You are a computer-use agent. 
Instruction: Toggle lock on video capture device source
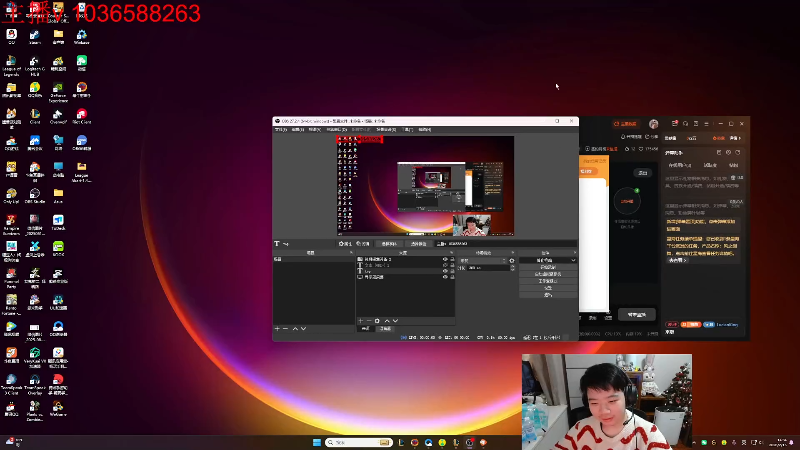click(x=452, y=259)
